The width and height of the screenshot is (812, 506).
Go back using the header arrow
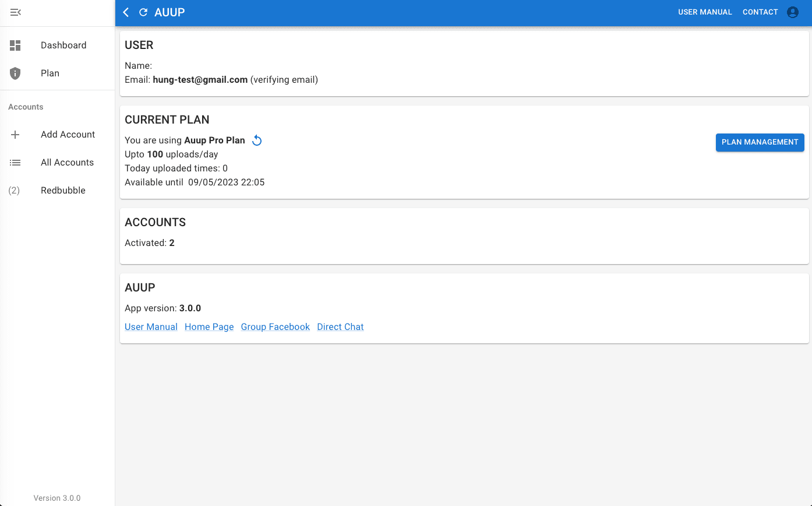pos(126,12)
